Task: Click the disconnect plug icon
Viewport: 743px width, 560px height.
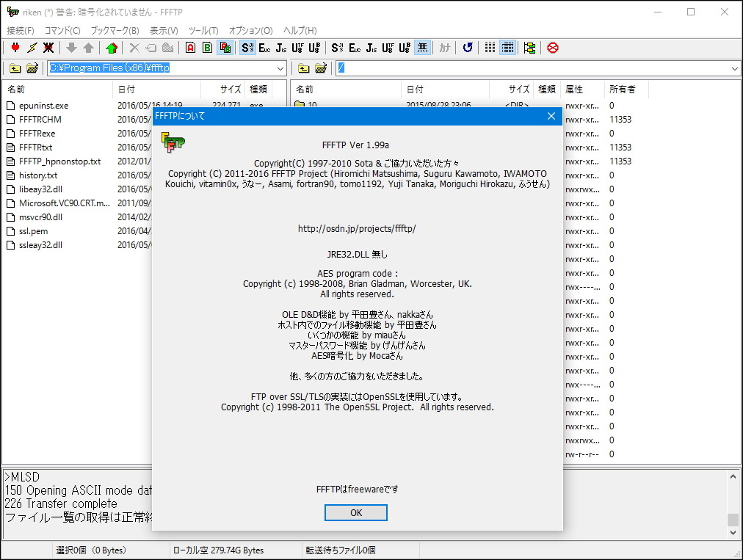Action: (48, 47)
